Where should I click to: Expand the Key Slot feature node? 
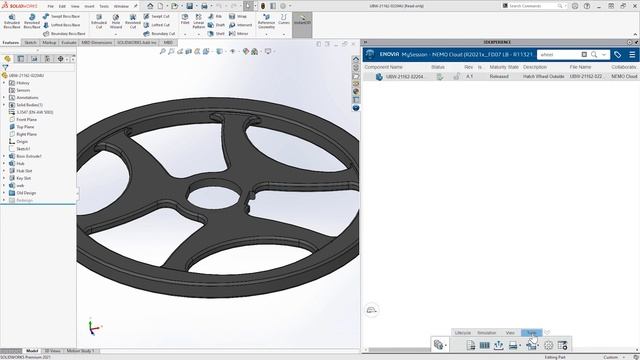4,178
